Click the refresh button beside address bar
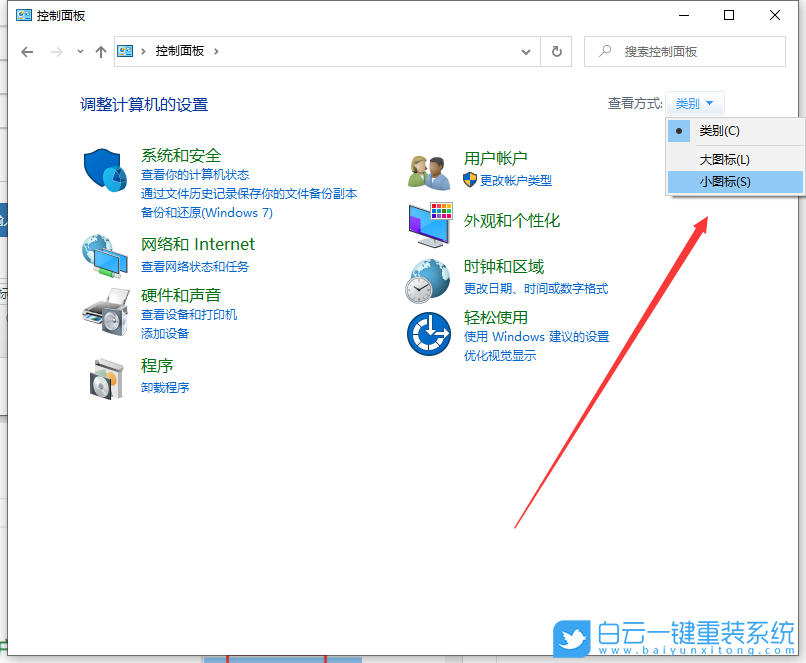This screenshot has width=806, height=663. [x=556, y=51]
